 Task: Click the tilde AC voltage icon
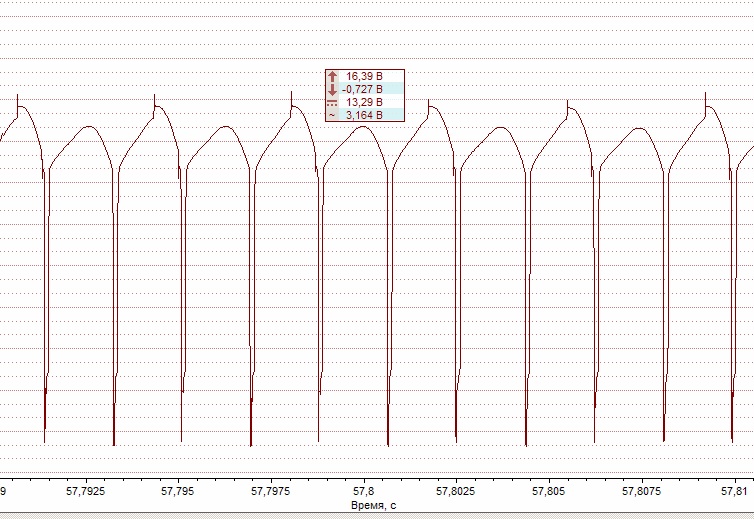click(332, 115)
